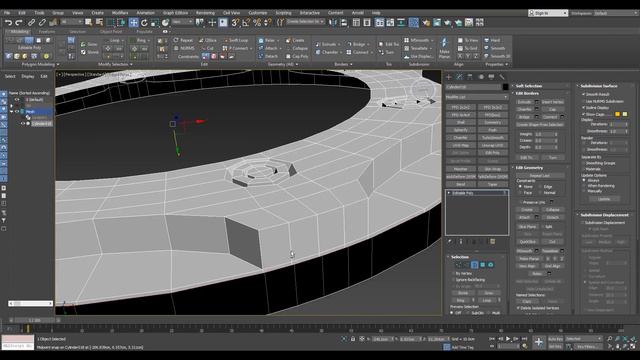Collapse the Soft Selection rollout

[540, 86]
